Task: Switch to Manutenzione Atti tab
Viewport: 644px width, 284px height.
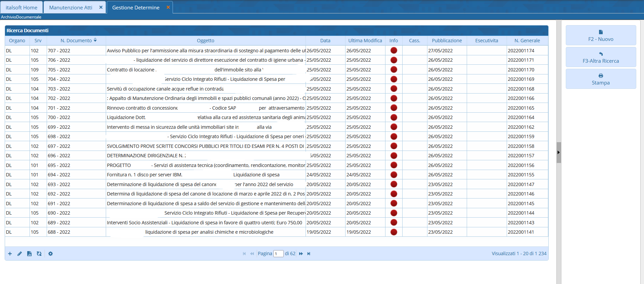Action: [71, 7]
